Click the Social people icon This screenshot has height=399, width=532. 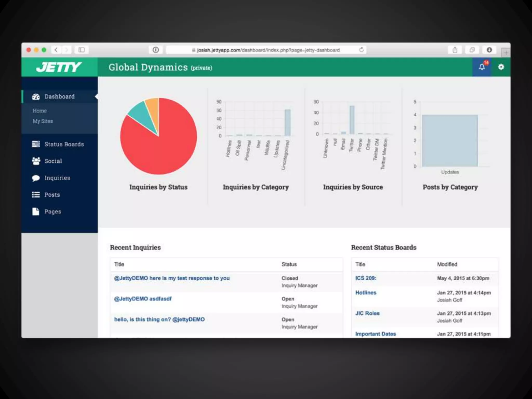[x=36, y=161]
